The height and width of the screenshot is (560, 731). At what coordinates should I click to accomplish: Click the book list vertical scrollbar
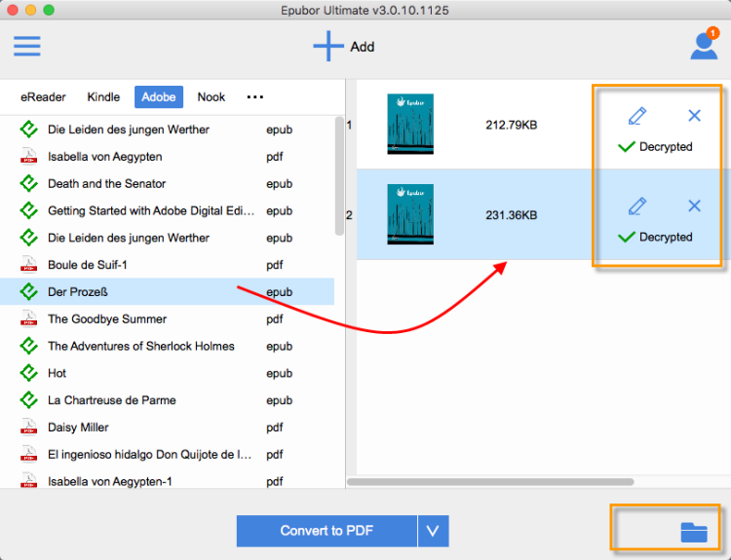tap(339, 176)
